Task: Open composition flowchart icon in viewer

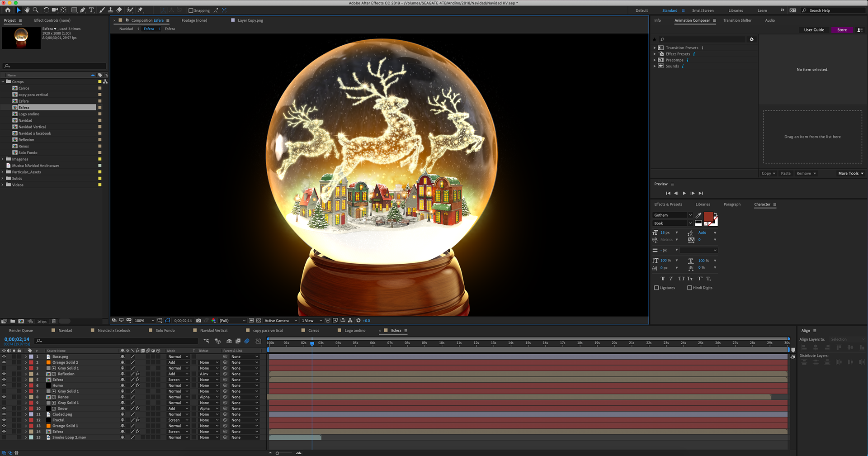Action: pyautogui.click(x=350, y=320)
